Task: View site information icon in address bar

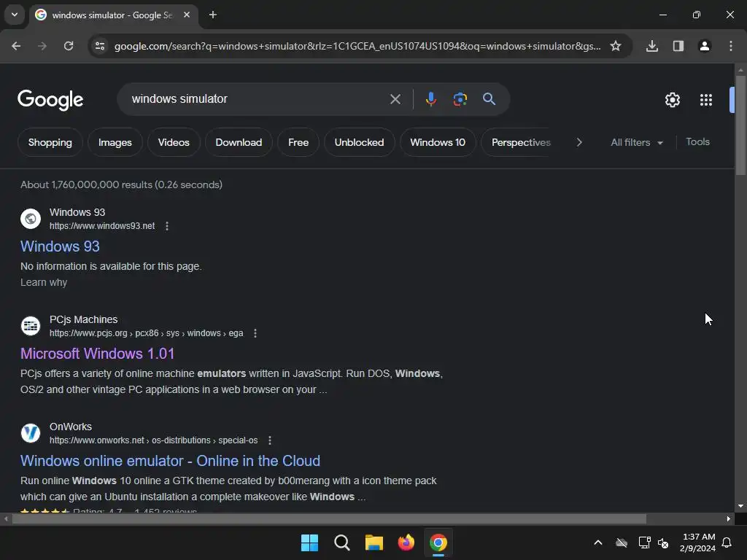Action: click(x=100, y=46)
